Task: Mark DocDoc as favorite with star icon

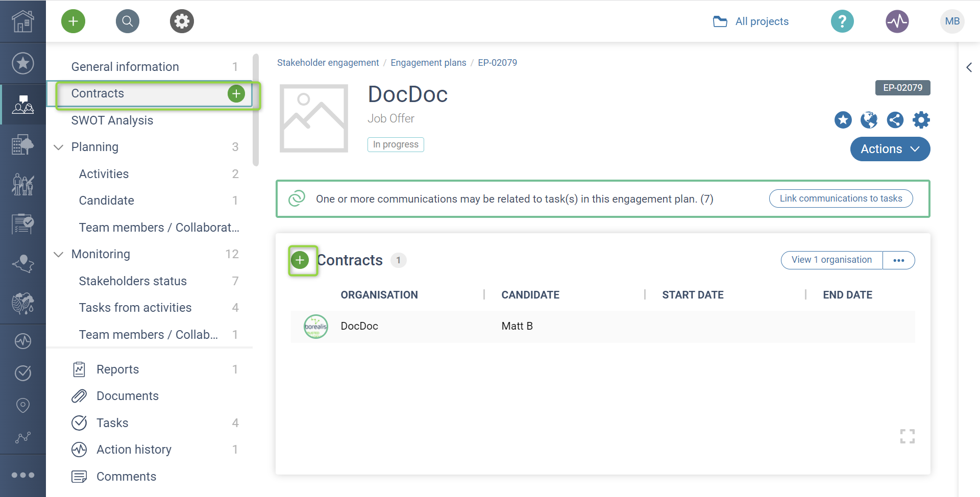Action: (843, 120)
